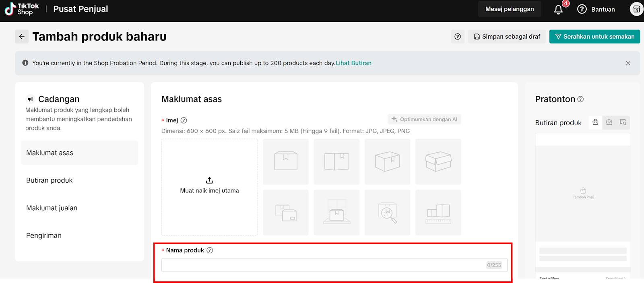Open the Lihat Butiran link
Image resolution: width=644 pixels, height=283 pixels.
click(x=353, y=63)
